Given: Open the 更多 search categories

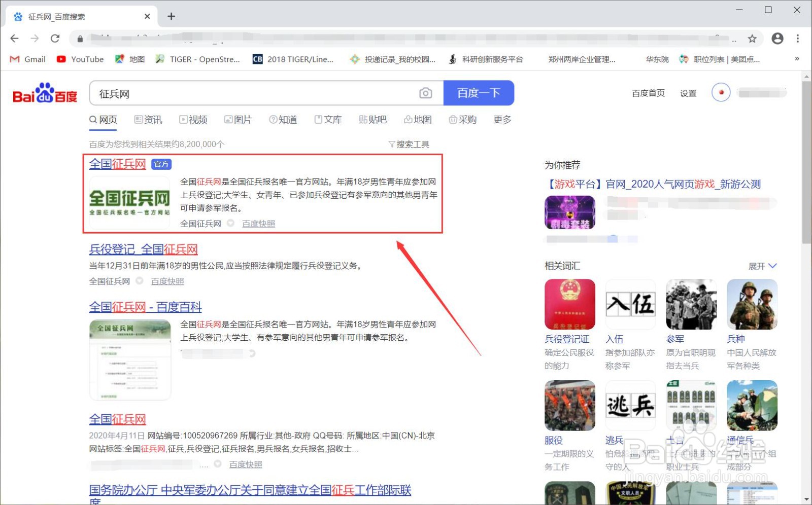Looking at the screenshot, I should click(x=502, y=120).
